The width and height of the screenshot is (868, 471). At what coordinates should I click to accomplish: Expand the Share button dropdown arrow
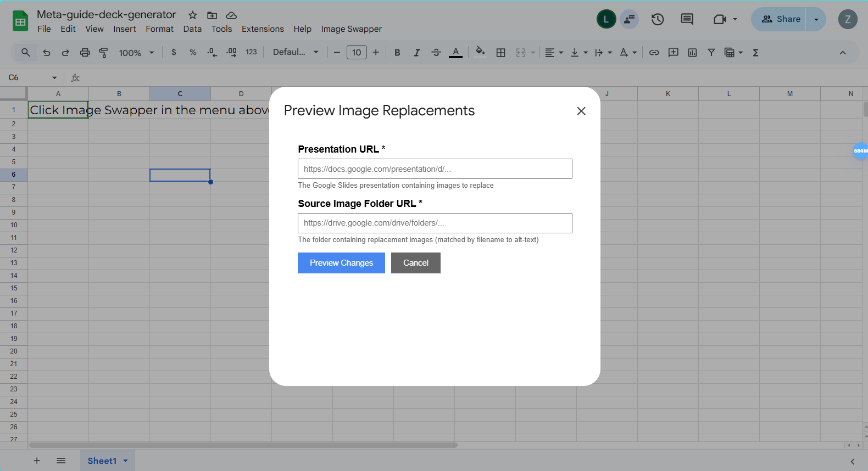[x=816, y=19]
